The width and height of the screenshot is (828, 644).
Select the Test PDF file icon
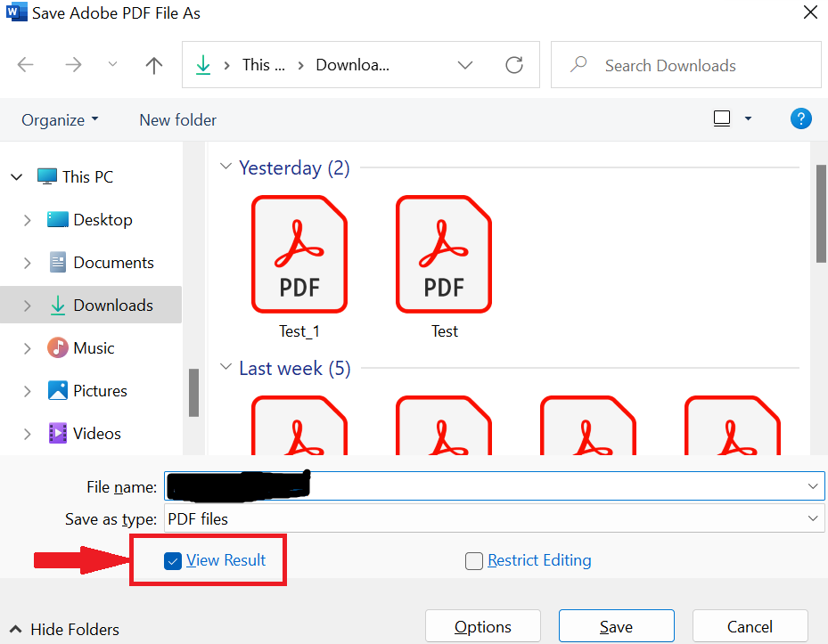click(x=444, y=254)
